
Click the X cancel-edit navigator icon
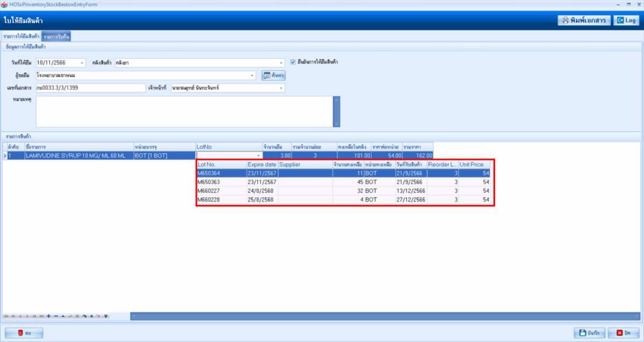(77, 316)
